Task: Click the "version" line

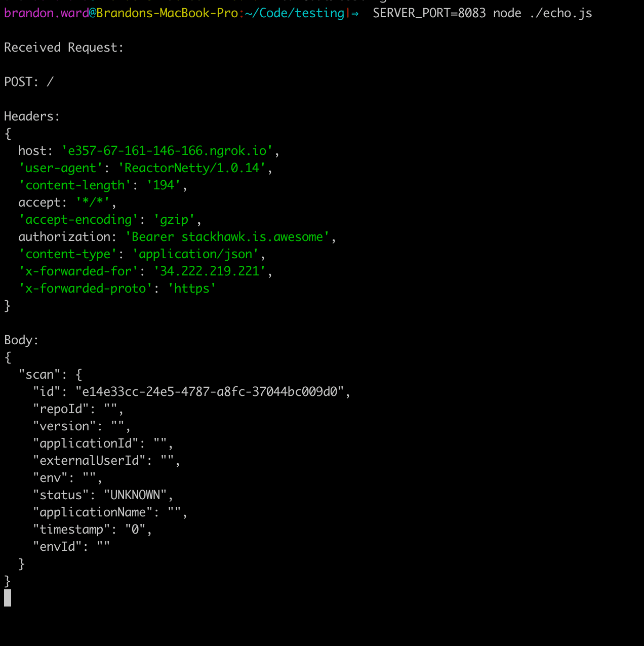Action: click(82, 426)
